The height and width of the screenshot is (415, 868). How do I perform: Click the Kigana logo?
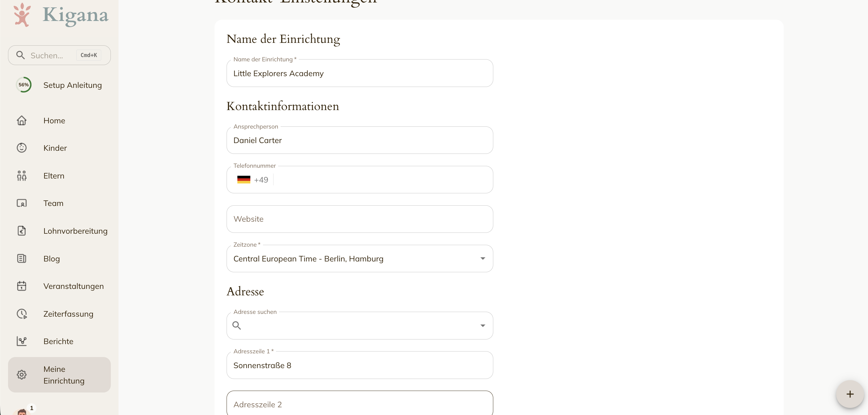tap(61, 15)
